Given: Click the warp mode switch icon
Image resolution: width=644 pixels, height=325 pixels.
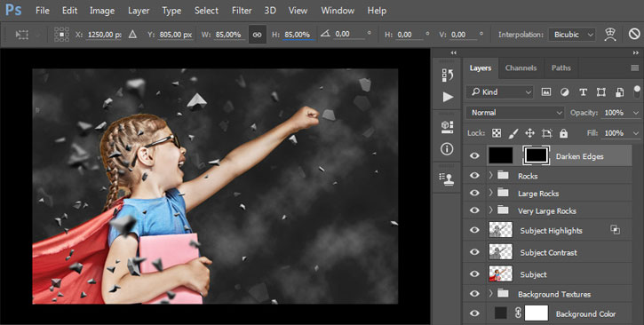Looking at the screenshot, I should pos(610,35).
